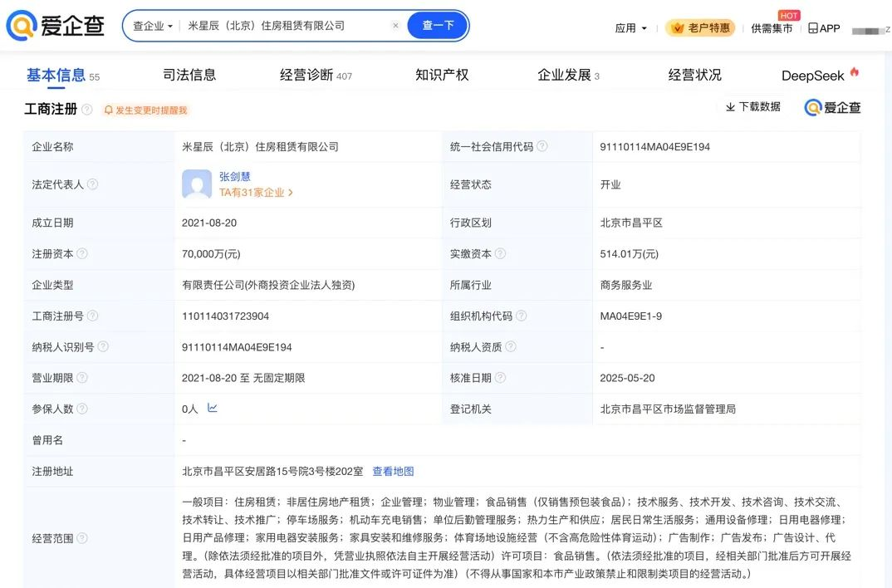
Task: Switch to the 司法信息 tab
Action: pyautogui.click(x=189, y=75)
